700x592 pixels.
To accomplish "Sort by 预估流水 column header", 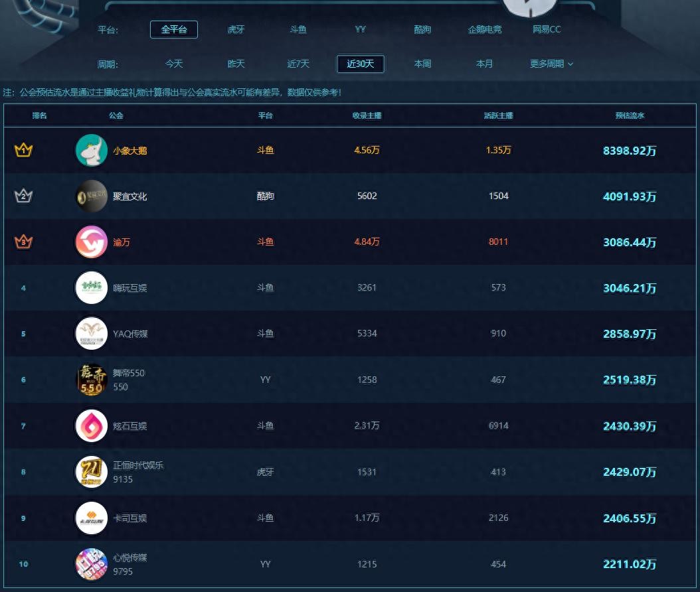I will coord(630,115).
